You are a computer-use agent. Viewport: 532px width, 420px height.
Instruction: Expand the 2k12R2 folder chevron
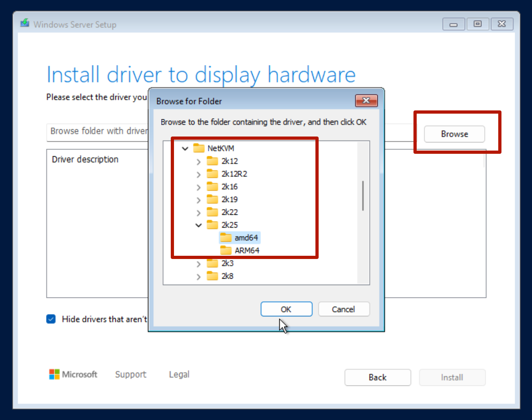tap(198, 174)
